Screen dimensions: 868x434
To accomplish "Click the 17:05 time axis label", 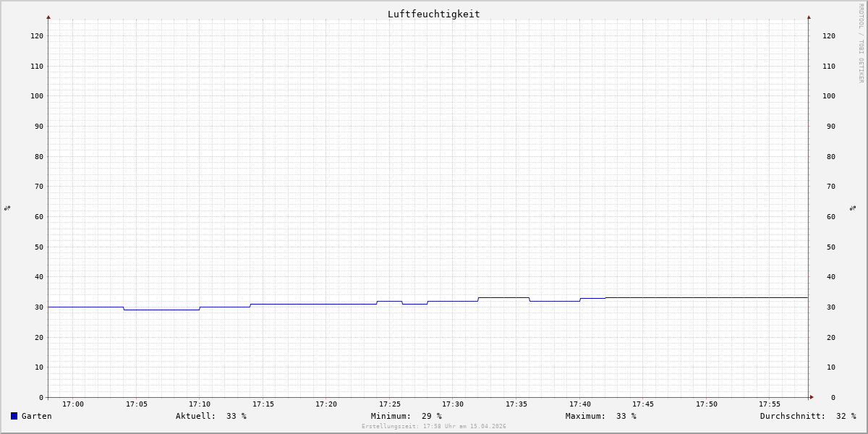I will click(137, 404).
